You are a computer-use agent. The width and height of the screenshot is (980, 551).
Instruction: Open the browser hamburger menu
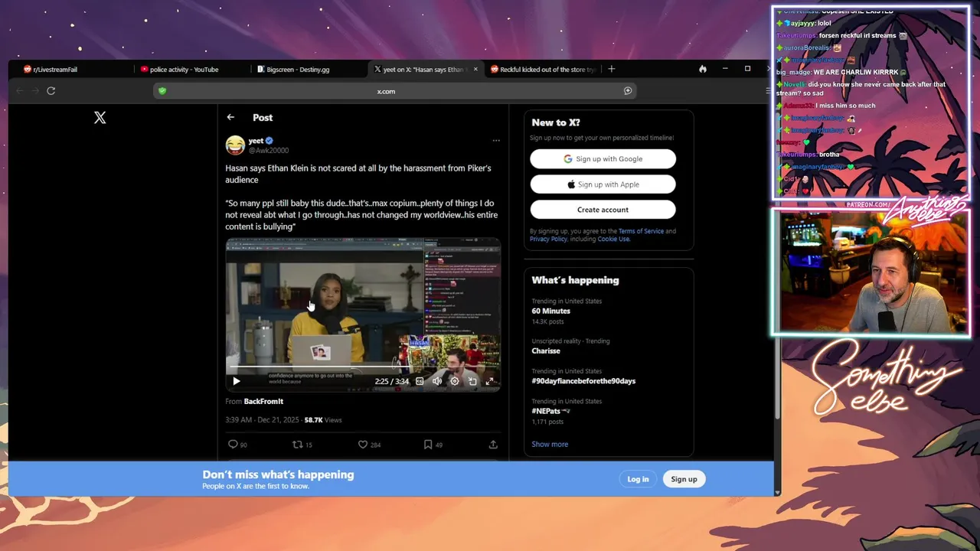768,91
